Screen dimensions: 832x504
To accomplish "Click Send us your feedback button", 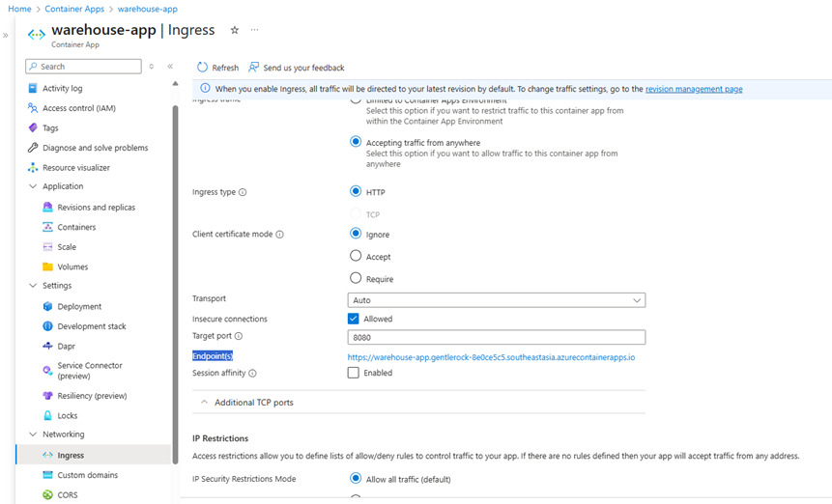I will click(297, 68).
